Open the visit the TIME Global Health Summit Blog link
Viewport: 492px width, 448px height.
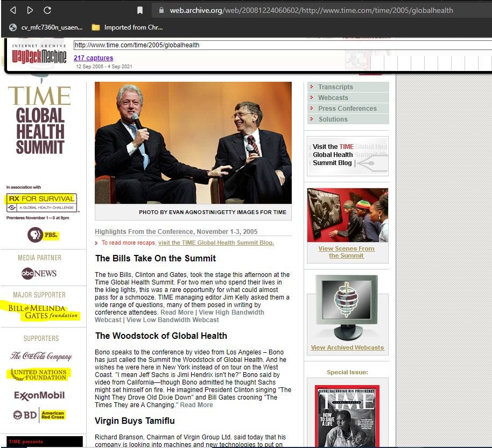[x=216, y=243]
